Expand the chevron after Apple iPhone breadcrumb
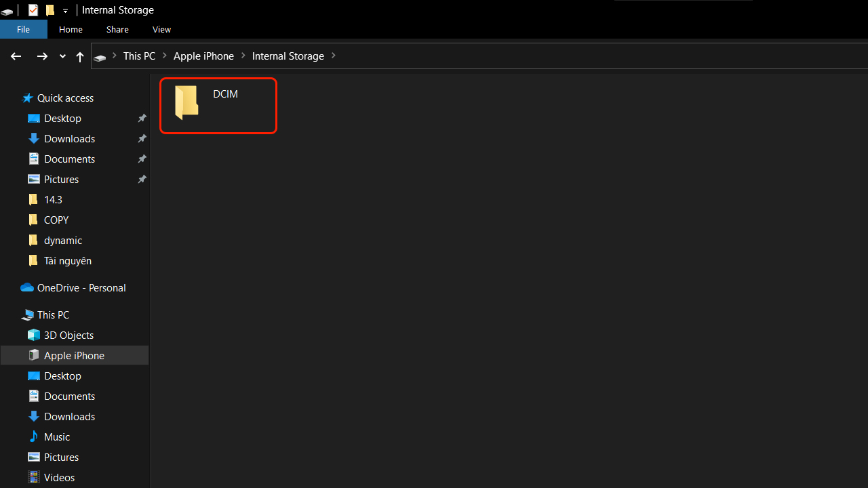Screen dimensions: 868x488 (x=243, y=56)
